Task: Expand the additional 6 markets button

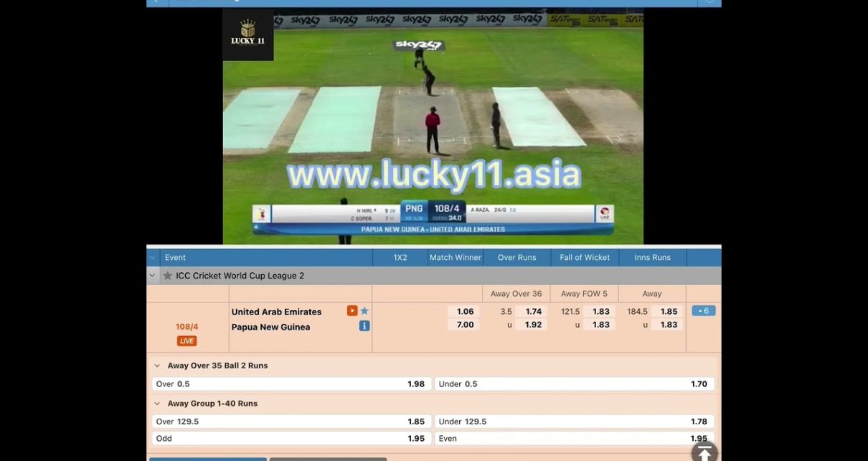Action: pos(704,311)
